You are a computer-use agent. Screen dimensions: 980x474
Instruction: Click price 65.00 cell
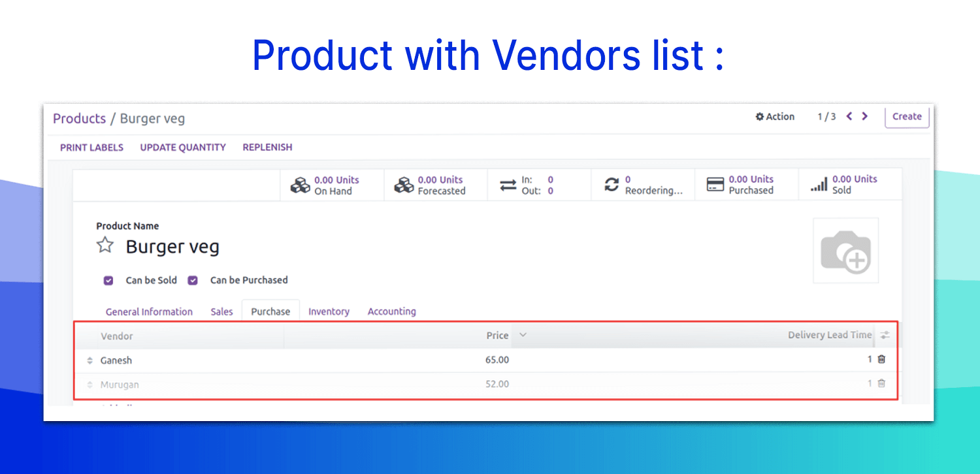click(497, 360)
